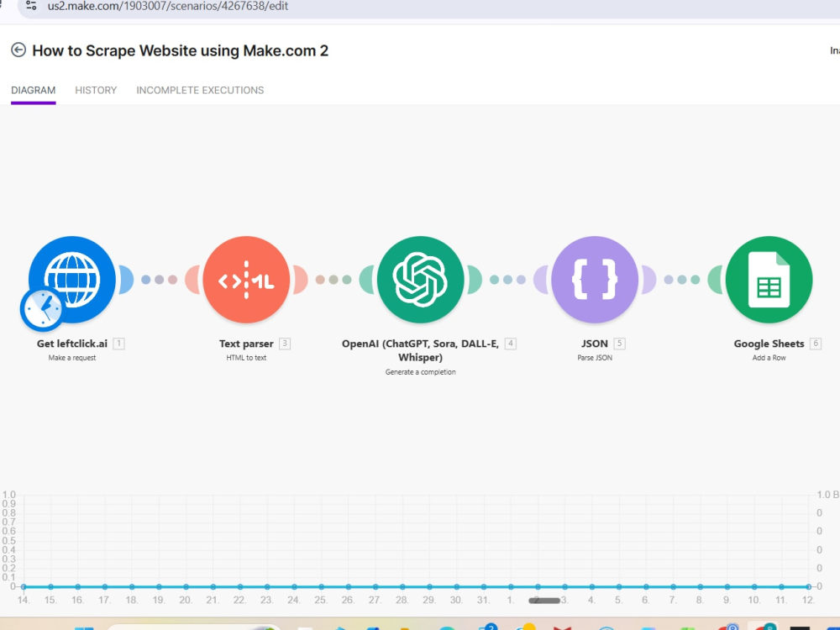Viewport: 840px width, 630px height.
Task: Click the back arrow beside the scenario title
Action: click(x=18, y=50)
